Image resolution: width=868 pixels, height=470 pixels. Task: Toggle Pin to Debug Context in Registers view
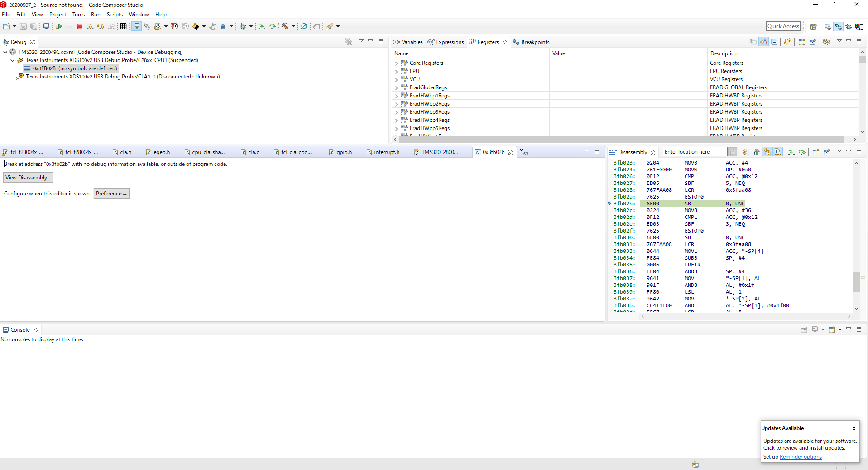(813, 42)
